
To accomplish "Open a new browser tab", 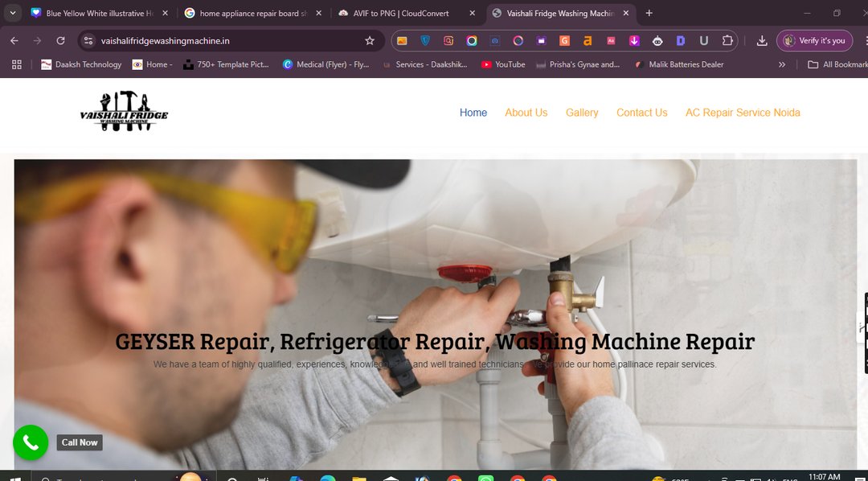I will click(649, 13).
